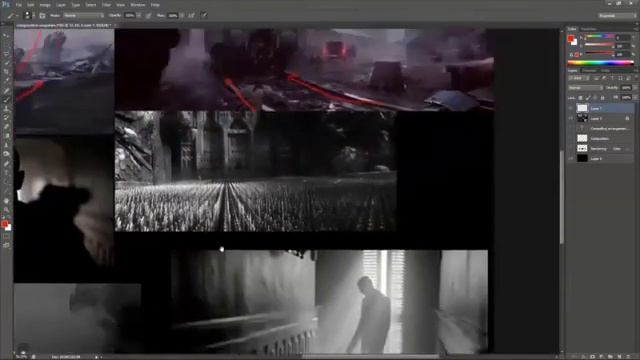Image resolution: width=640 pixels, height=360 pixels.
Task: Lock transparent pixels on layer
Action: click(580, 98)
